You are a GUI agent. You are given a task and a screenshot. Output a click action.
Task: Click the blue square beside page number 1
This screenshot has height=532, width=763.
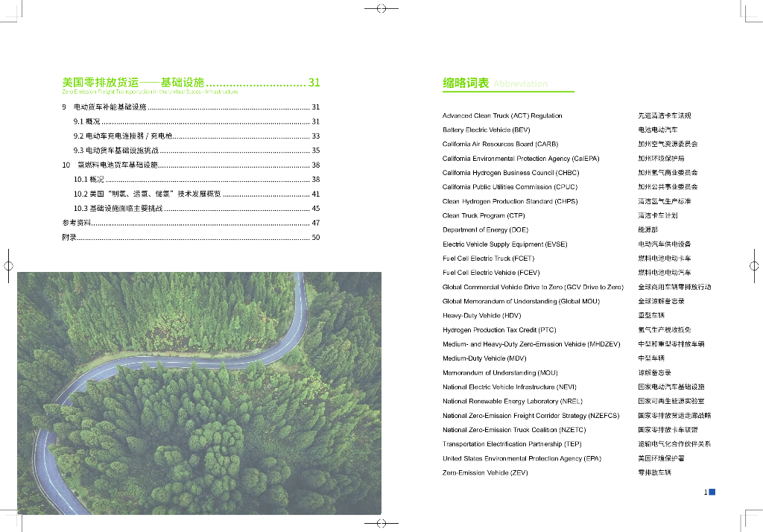pos(712,492)
